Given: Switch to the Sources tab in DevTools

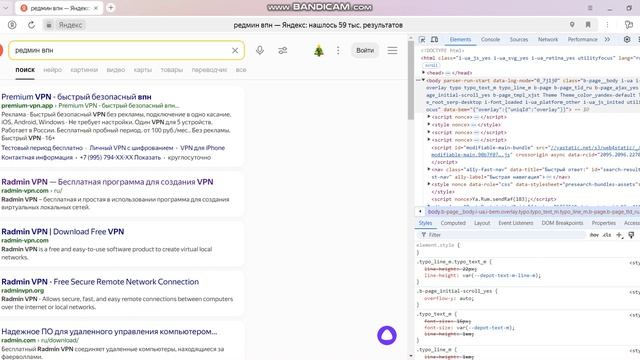Looking at the screenshot, I should pos(519,40).
